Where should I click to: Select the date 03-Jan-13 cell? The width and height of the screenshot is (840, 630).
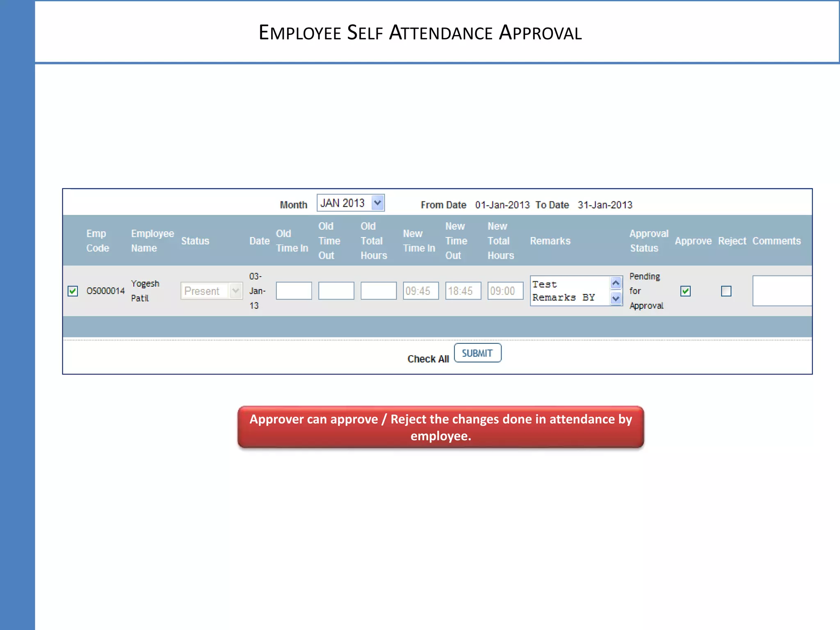pos(257,291)
